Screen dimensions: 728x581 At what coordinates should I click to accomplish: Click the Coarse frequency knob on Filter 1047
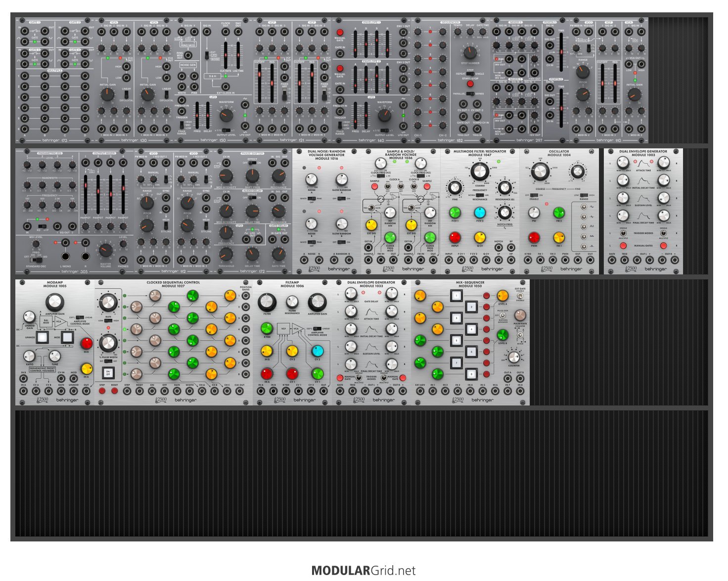pos(479,172)
